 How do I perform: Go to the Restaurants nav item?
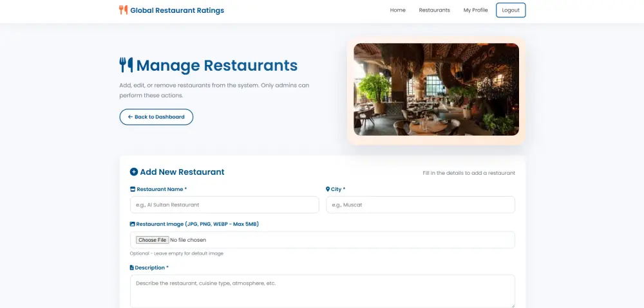(434, 10)
